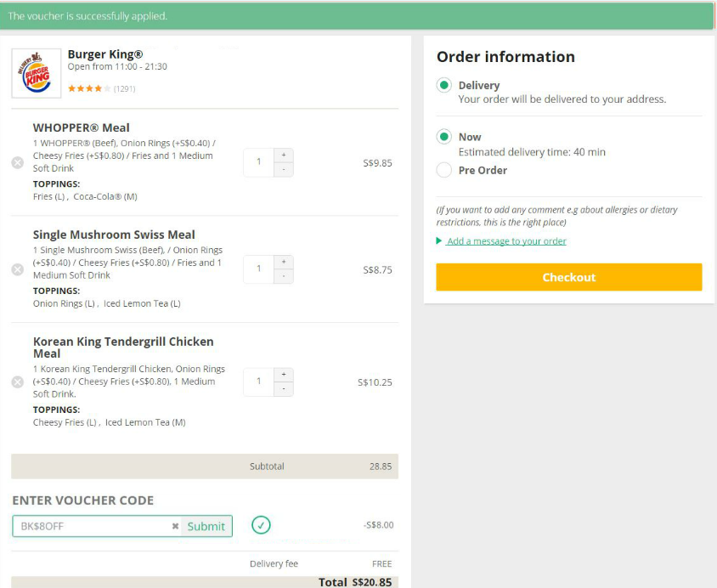Image resolution: width=717 pixels, height=588 pixels.
Task: Click Estimated delivery time: 40 min
Action: 532,152
